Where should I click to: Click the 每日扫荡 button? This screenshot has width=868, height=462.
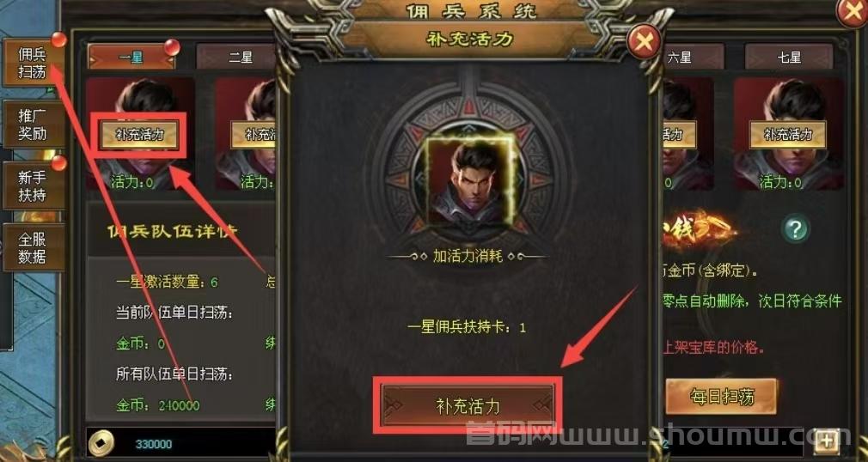click(722, 396)
